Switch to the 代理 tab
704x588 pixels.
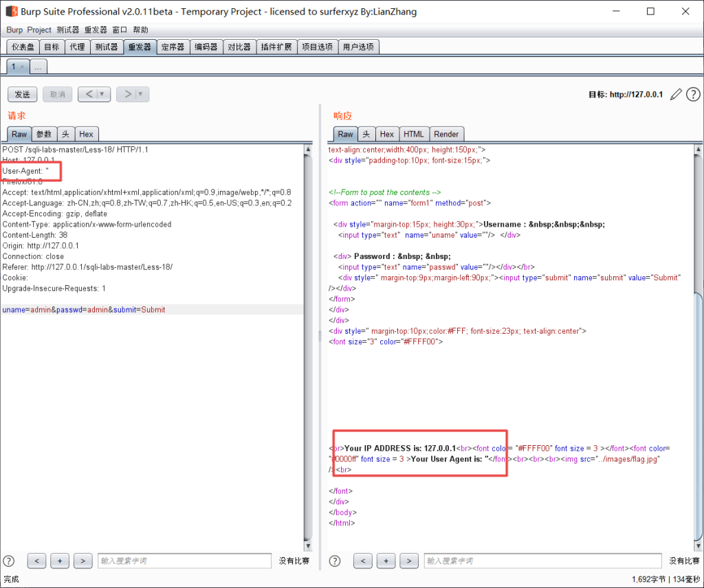point(77,47)
